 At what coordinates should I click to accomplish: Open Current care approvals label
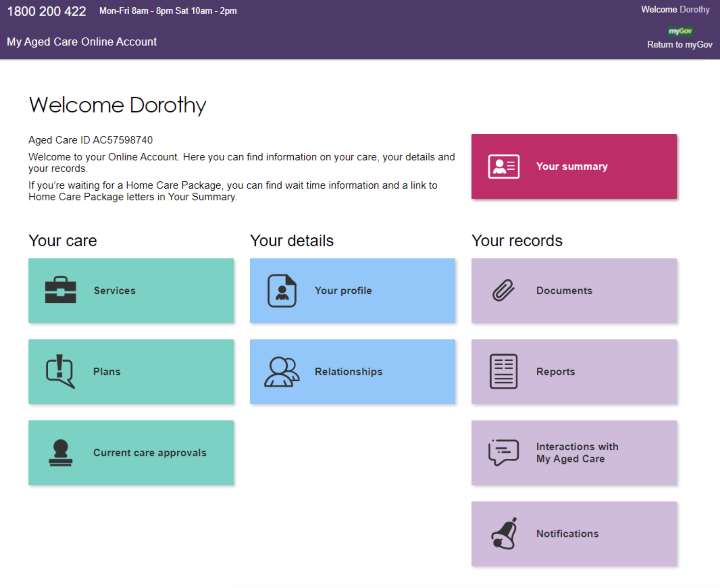point(150,453)
